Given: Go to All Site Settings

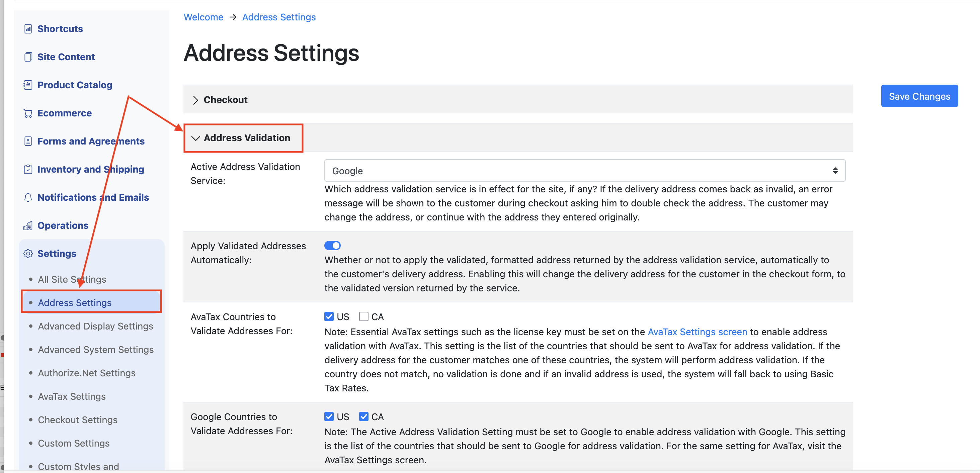Looking at the screenshot, I should tap(72, 279).
